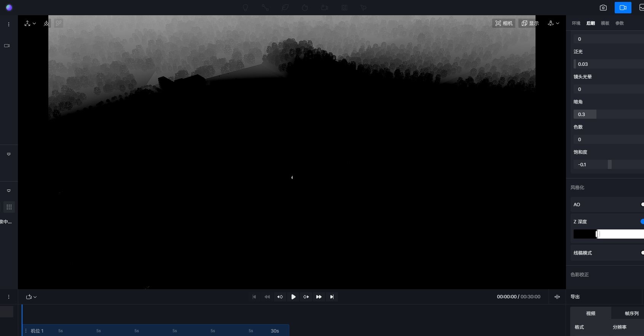Viewport: 644px width, 336px height.
Task: Click the current time 00:00:00 display
Action: click(507, 296)
